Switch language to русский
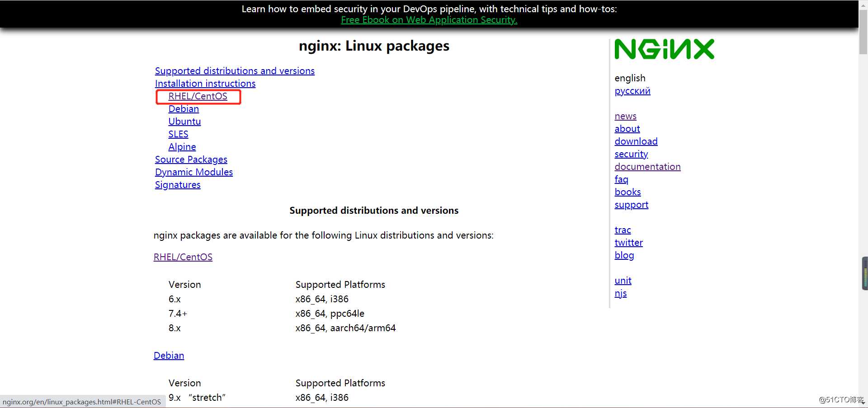Screen dimensions: 868x408 pyautogui.click(x=632, y=91)
